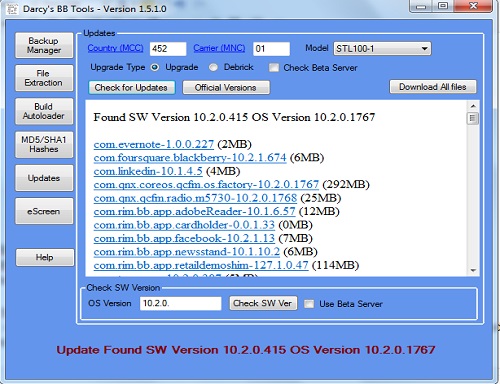Open the Build Autoloader section
Viewport: 500px width, 384px height.
pyautogui.click(x=44, y=111)
